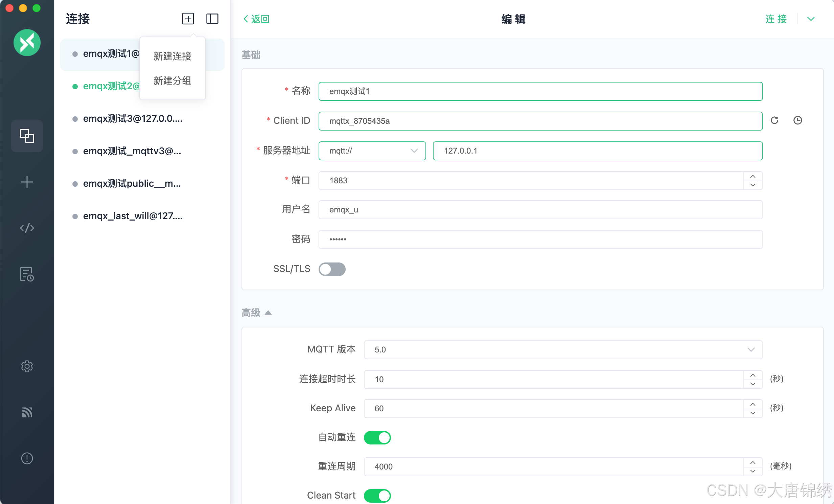Open the feed subscription sidebar icon
834x504 pixels.
click(27, 412)
